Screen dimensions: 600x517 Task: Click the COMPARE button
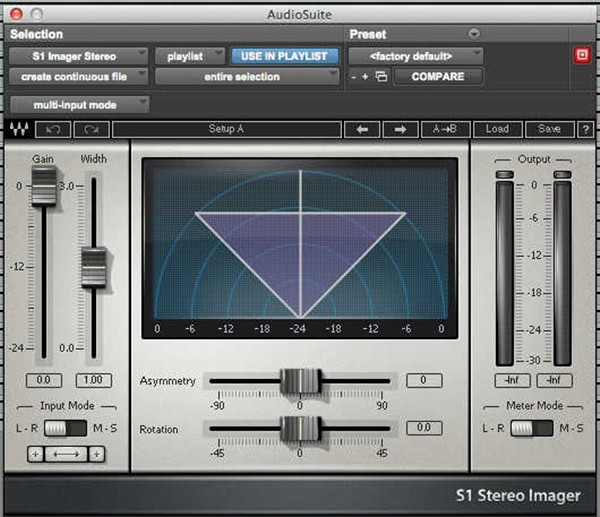click(x=438, y=77)
